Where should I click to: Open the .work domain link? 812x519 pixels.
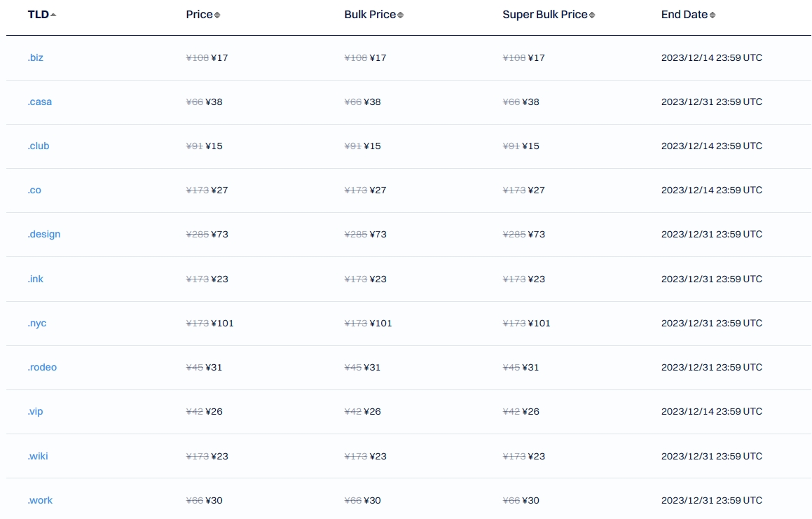(x=40, y=500)
